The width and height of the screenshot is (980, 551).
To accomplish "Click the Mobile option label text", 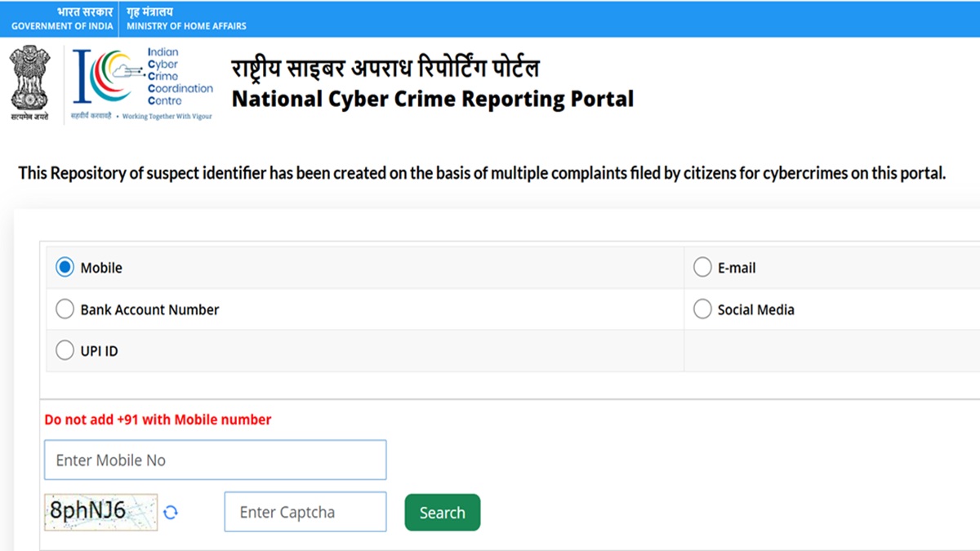I will click(101, 268).
